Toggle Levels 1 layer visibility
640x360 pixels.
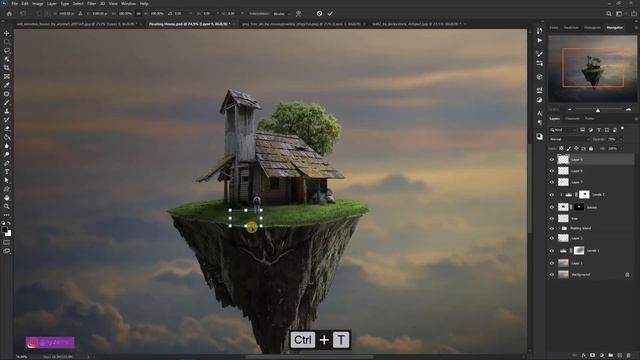coord(552,251)
